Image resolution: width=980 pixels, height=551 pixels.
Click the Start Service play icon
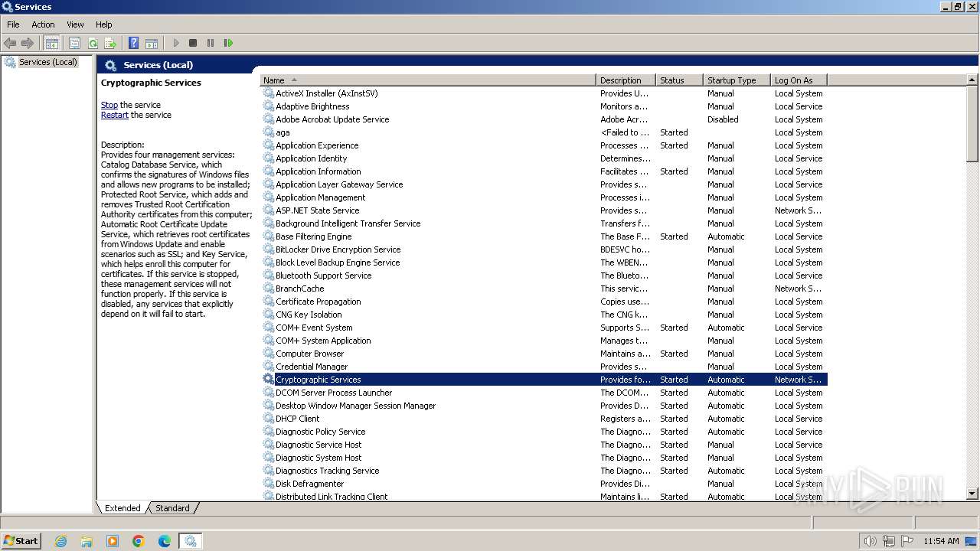(176, 43)
